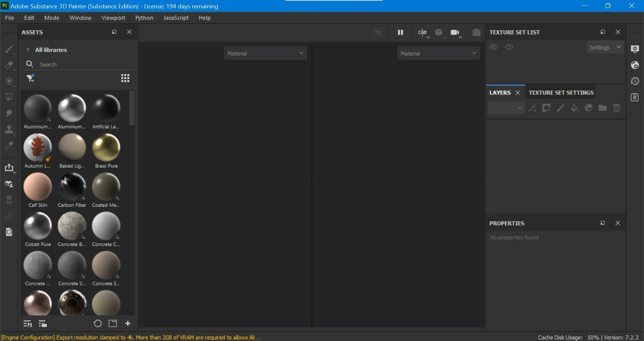The image size is (644, 341).
Task: Open the History panel icon
Action: pyautogui.click(x=635, y=81)
